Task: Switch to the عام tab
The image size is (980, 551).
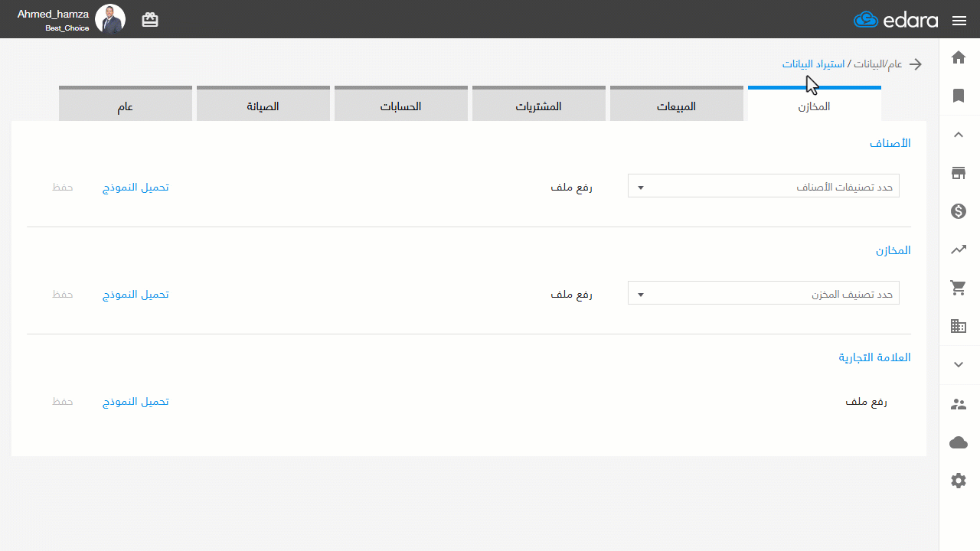Action: coord(126,104)
